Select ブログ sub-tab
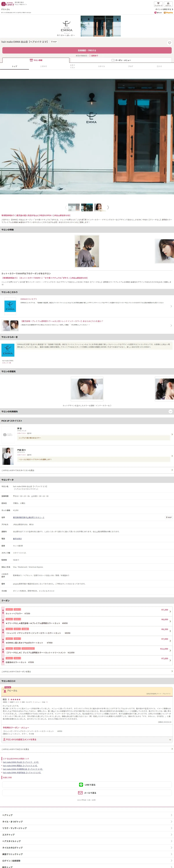Screen dimensions: 174x868 130,66
